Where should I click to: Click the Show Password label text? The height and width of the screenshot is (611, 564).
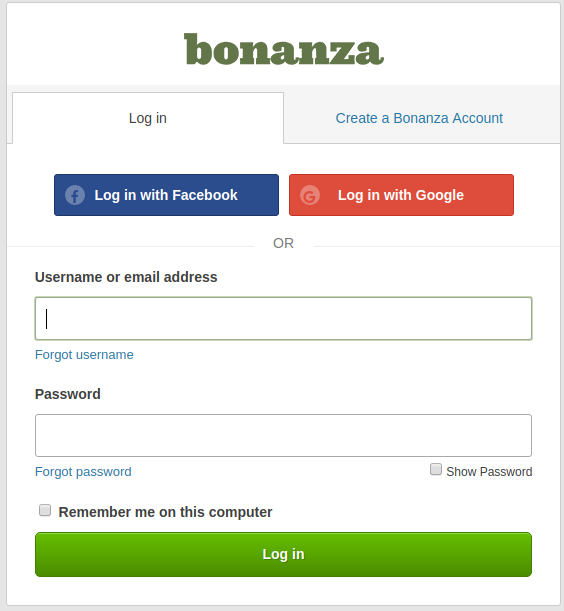pyautogui.click(x=489, y=471)
